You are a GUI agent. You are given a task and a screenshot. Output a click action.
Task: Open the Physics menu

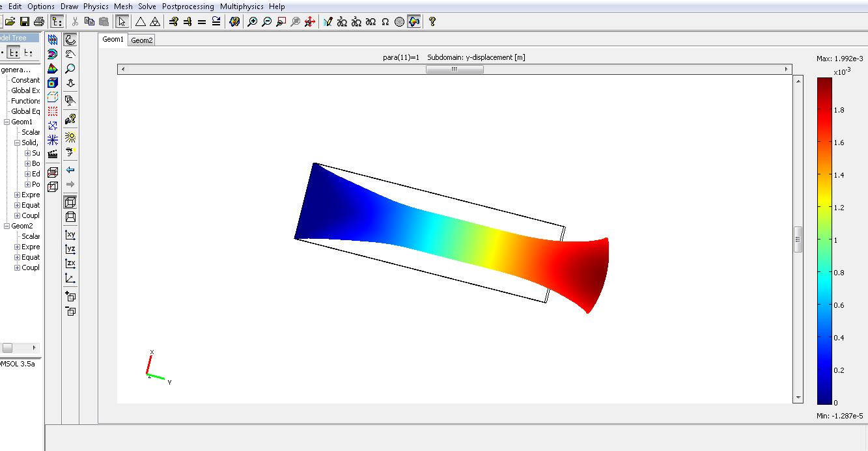click(96, 6)
